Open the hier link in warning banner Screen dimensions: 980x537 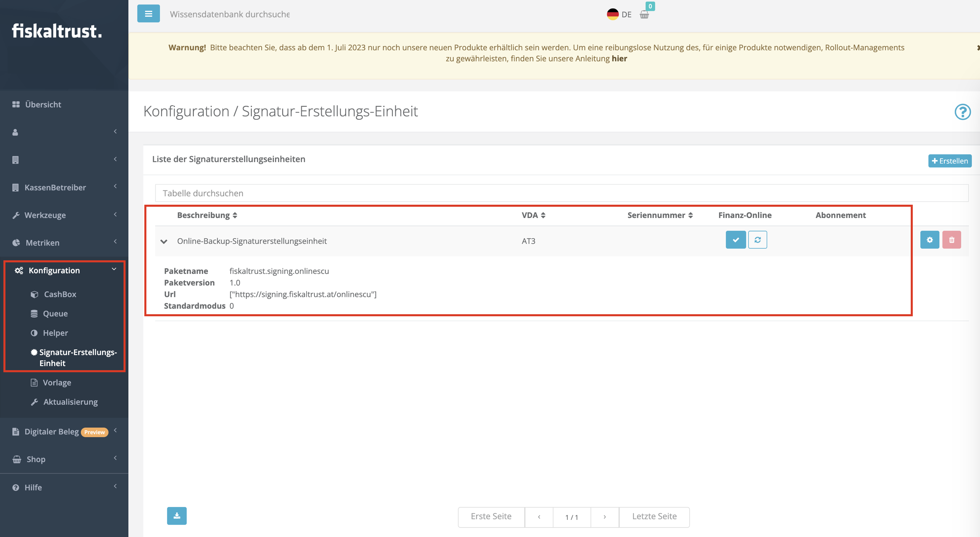[619, 59]
